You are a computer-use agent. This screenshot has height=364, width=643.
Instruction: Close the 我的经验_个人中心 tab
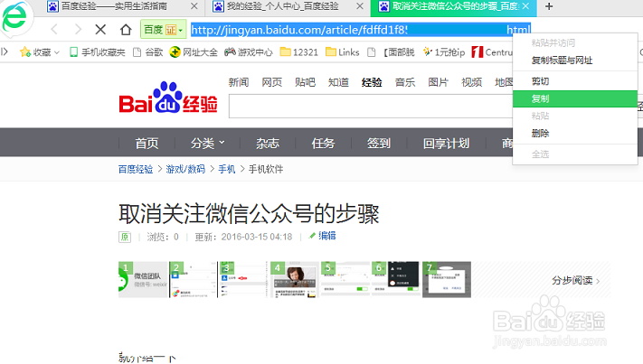click(x=360, y=6)
